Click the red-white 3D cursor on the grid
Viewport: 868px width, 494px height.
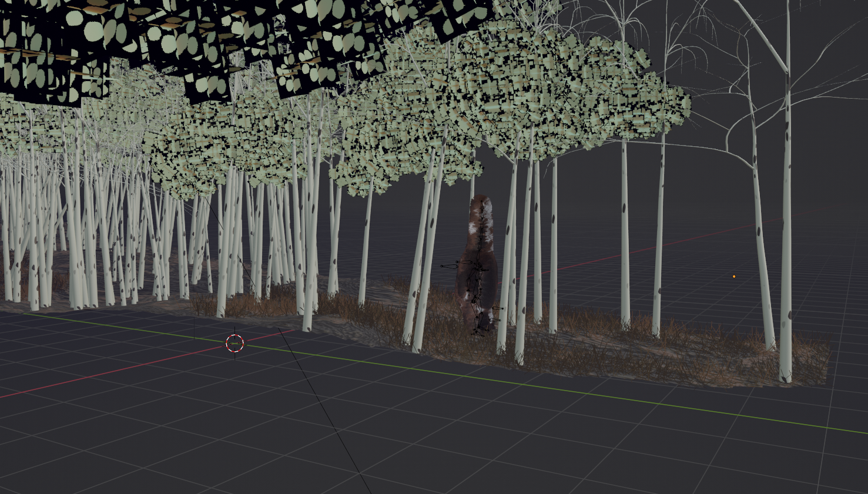[x=234, y=343]
